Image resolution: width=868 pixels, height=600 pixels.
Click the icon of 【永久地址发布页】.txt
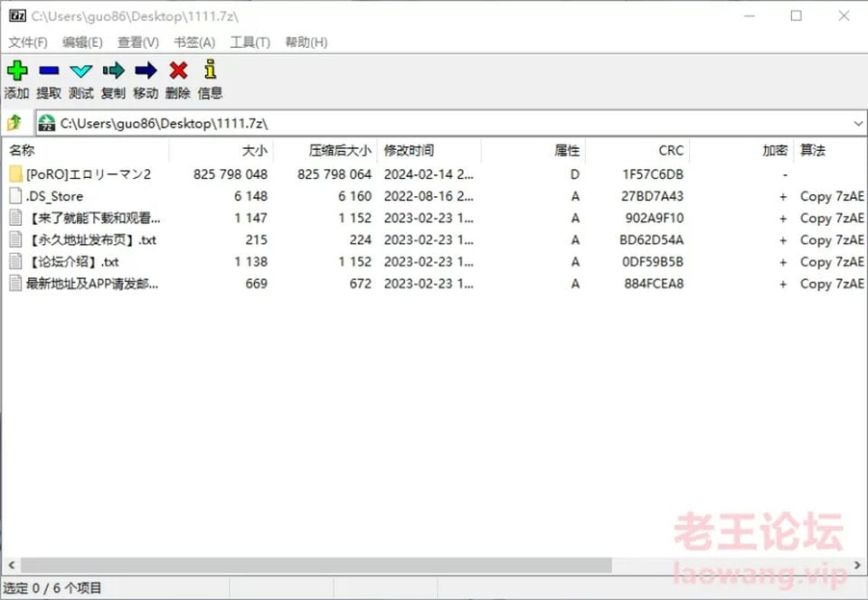15,240
